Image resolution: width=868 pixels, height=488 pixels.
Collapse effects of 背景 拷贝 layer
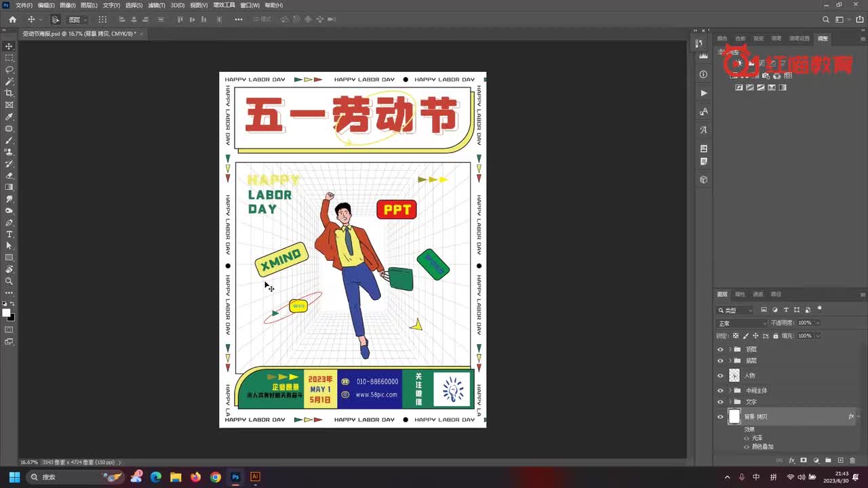859,417
